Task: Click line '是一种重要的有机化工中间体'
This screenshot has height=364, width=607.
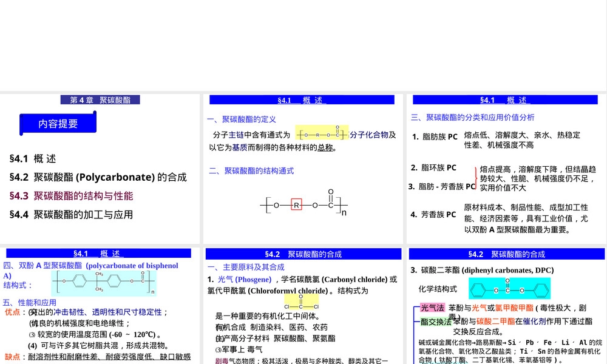Action: point(268,316)
